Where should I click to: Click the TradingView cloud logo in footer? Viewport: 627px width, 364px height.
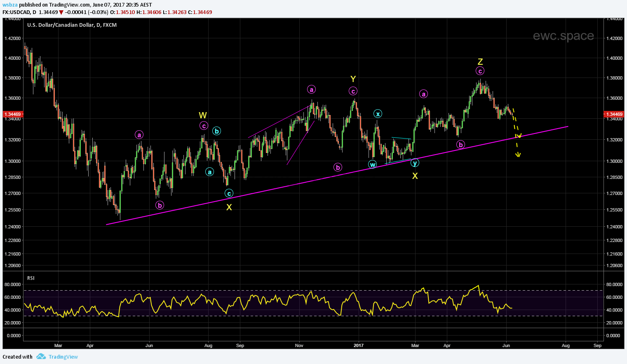click(x=40, y=357)
